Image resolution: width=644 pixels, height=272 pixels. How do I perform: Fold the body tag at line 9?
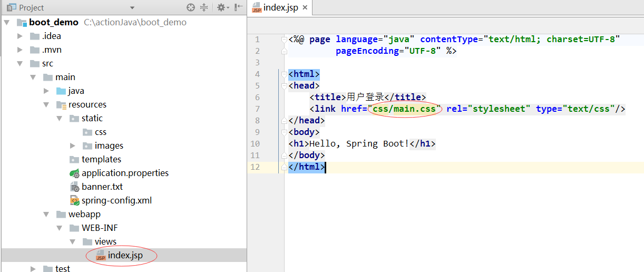coord(284,132)
